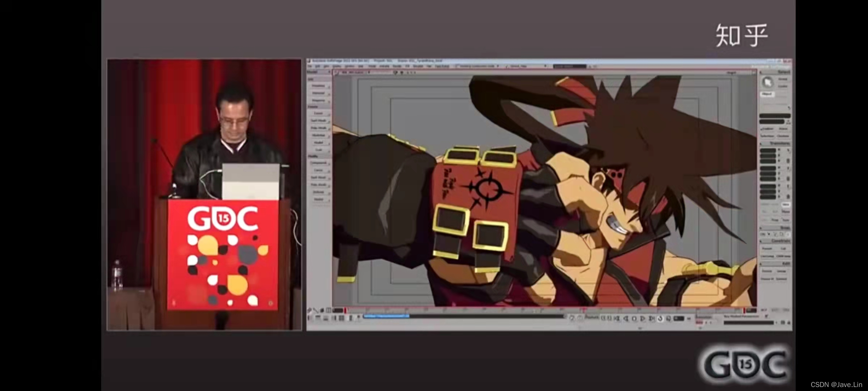Click the audio playback icon near the transport
This screenshot has height=391, width=868.
668,319
